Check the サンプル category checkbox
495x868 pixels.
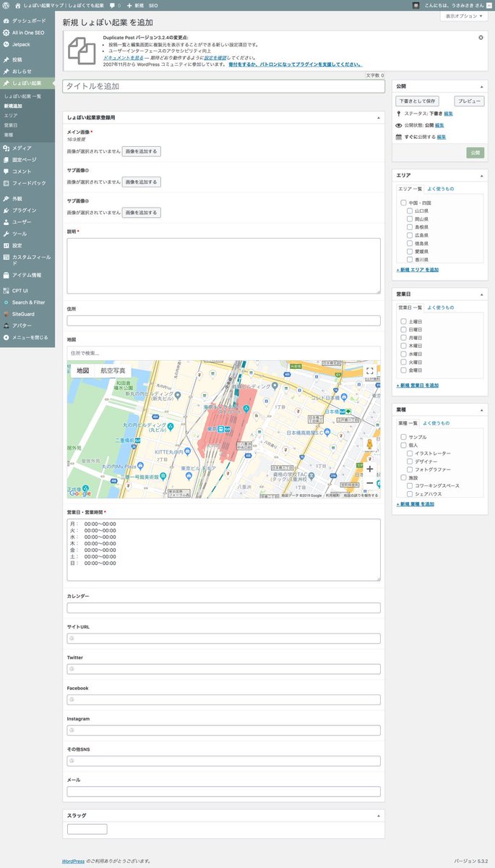pos(404,437)
